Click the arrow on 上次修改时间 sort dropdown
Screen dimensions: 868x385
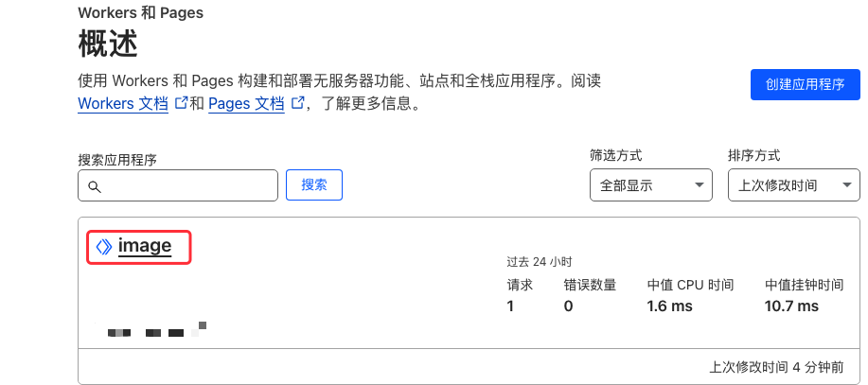847,184
